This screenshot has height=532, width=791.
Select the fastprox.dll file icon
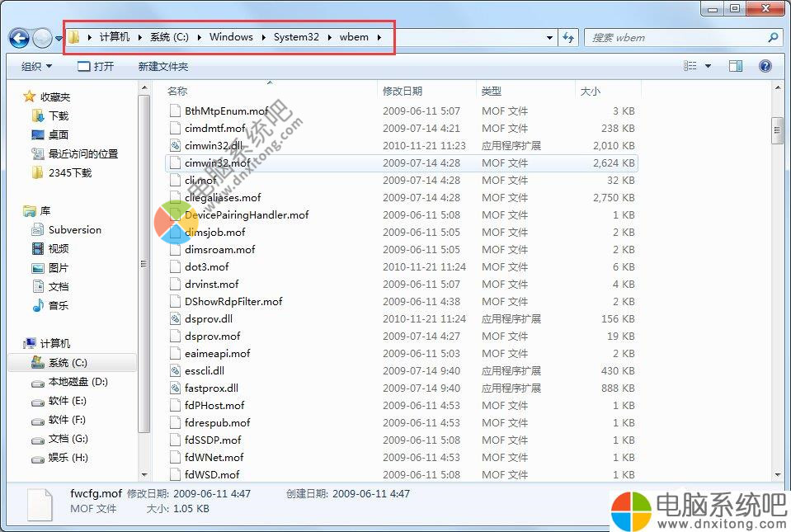175,388
